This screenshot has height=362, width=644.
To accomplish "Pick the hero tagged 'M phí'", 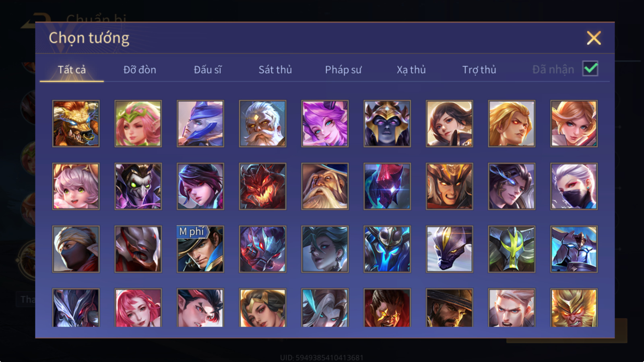I will (200, 249).
